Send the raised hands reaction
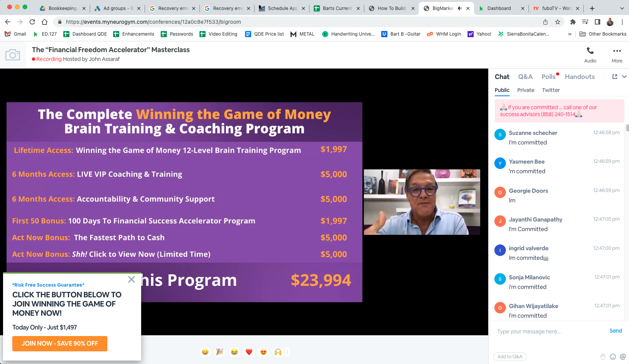 (278, 352)
